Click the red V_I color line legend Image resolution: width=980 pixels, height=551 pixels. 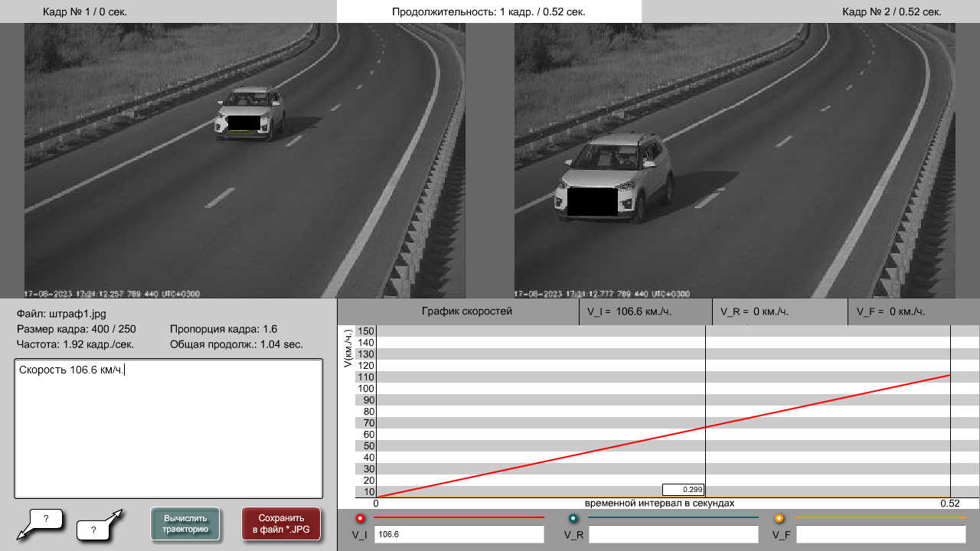click(x=468, y=518)
